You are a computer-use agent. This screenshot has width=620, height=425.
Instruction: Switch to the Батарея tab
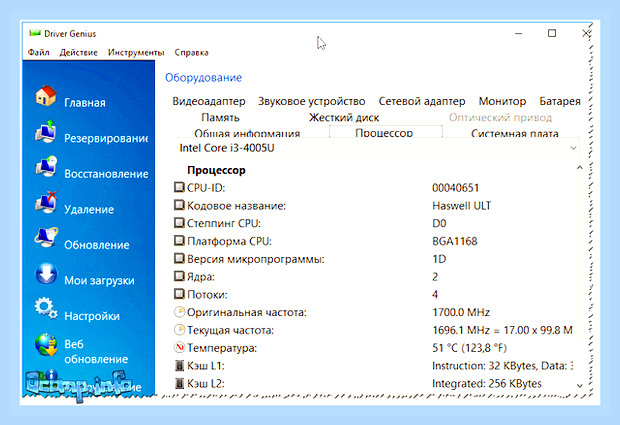pyautogui.click(x=560, y=102)
